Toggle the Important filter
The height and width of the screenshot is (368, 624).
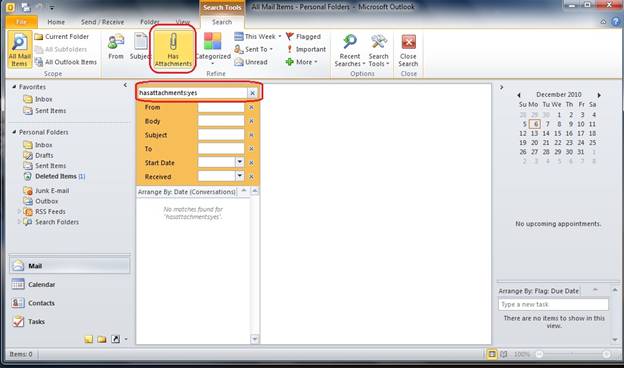[x=306, y=49]
